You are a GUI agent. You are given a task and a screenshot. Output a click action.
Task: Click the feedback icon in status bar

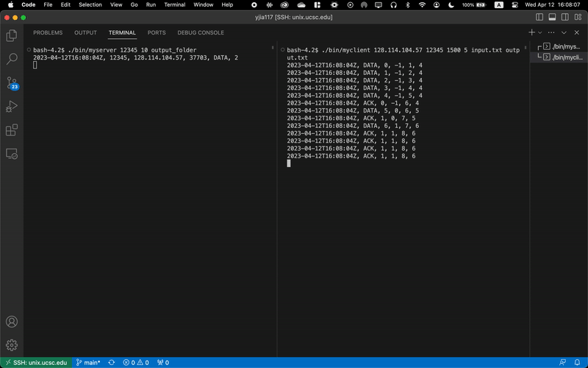point(562,363)
